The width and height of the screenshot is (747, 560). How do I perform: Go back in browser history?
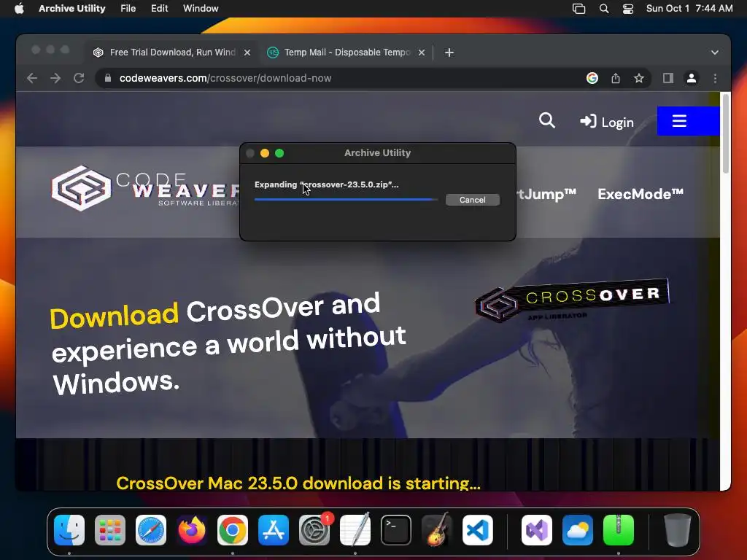click(32, 78)
